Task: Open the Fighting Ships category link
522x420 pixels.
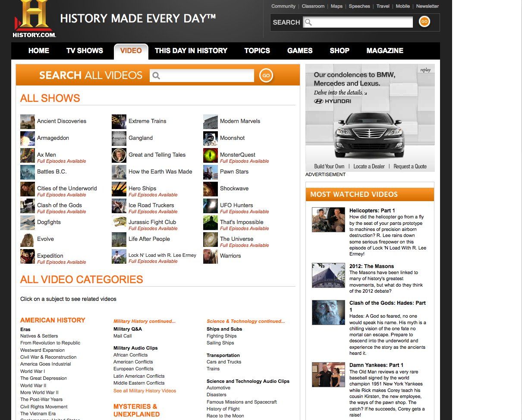Action: click(222, 336)
